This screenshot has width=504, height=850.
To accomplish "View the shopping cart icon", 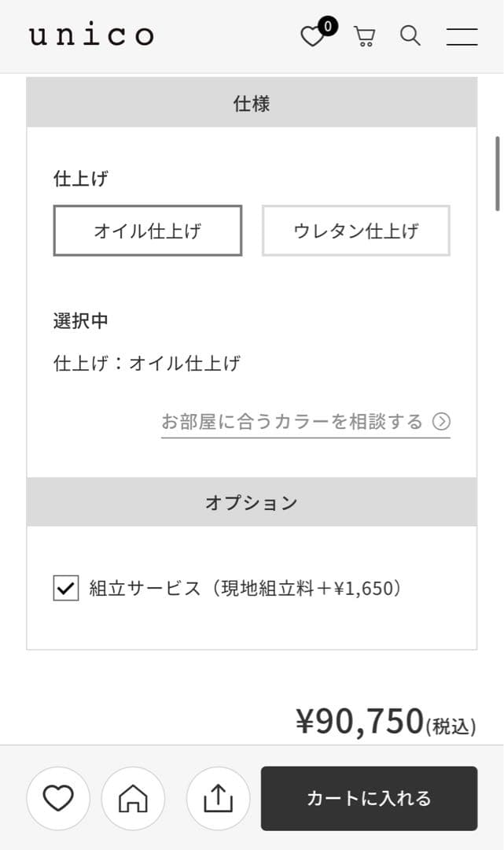I will [x=363, y=36].
